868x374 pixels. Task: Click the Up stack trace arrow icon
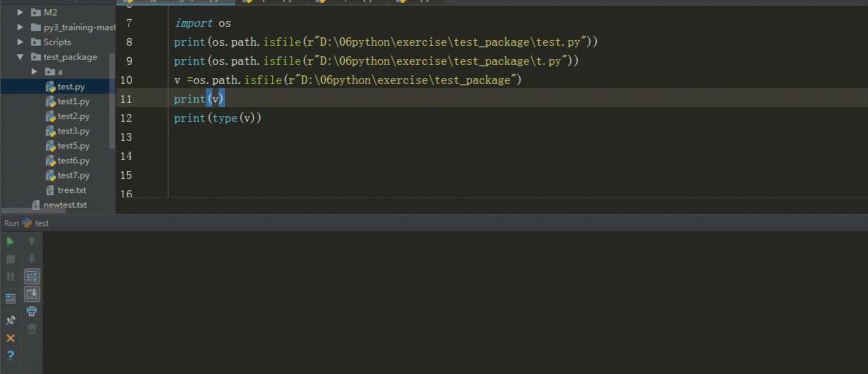pos(32,241)
